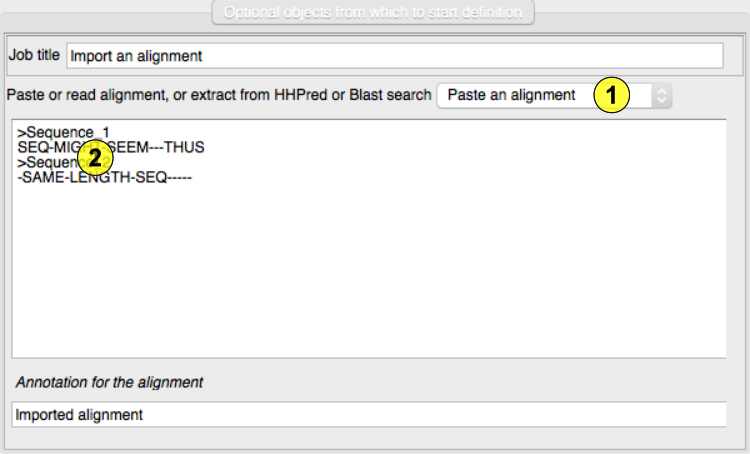Click the dropdown's up-down arrow icon

(x=660, y=95)
